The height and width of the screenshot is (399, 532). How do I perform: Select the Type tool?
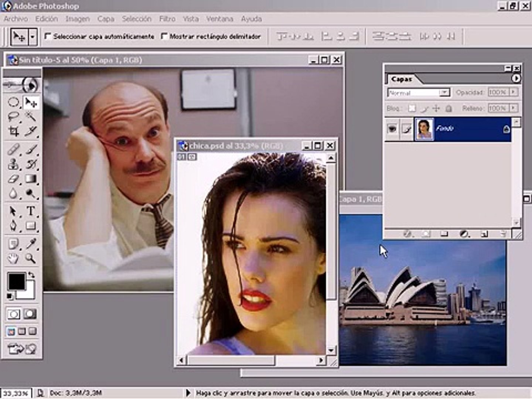[x=31, y=211]
